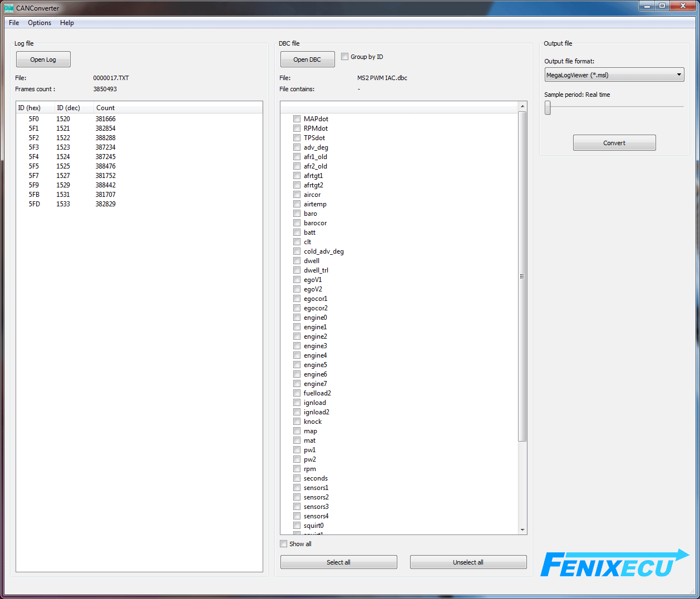Click the CANConverter title bar icon
The height and width of the screenshot is (599, 700).
tap(9, 8)
